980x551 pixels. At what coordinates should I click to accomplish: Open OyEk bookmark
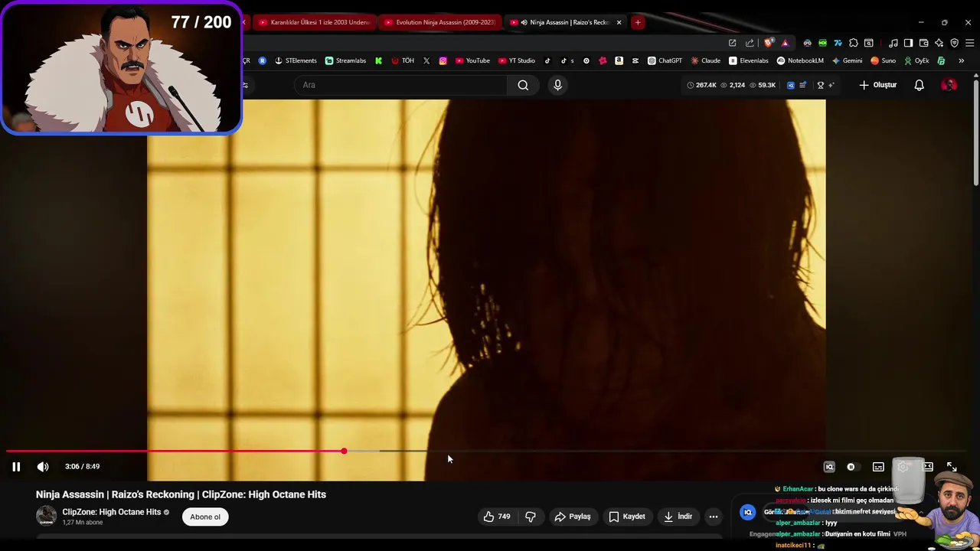[x=916, y=60]
